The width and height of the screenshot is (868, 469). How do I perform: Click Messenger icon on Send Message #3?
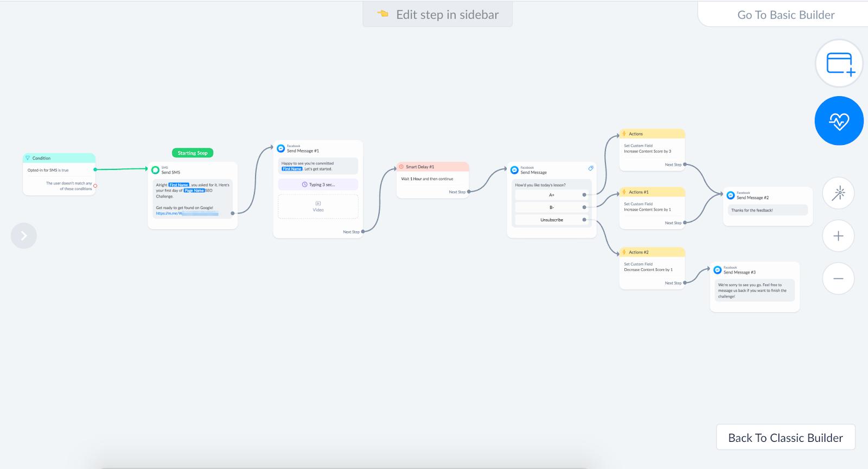718,270
